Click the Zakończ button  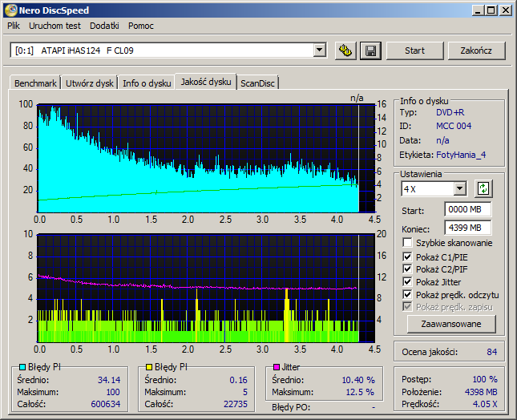pos(476,50)
